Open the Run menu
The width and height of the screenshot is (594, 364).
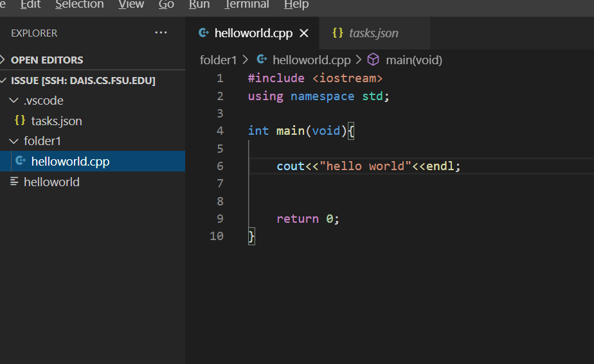click(199, 4)
